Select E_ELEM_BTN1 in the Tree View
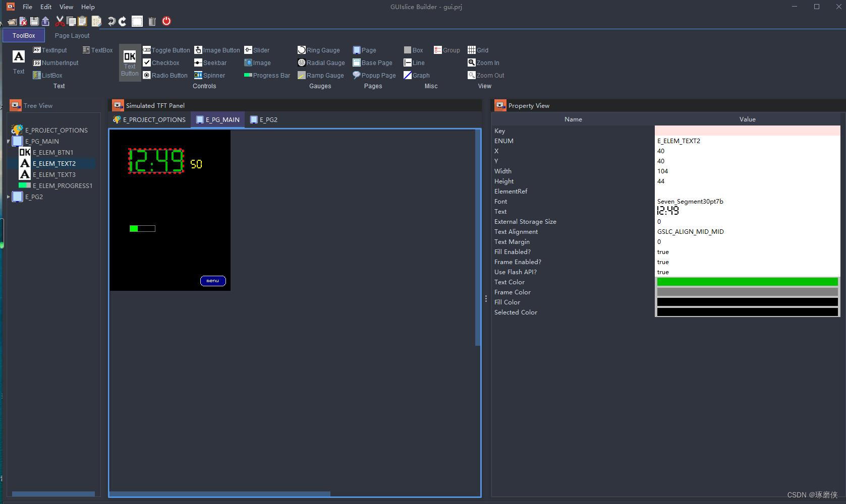 53,152
